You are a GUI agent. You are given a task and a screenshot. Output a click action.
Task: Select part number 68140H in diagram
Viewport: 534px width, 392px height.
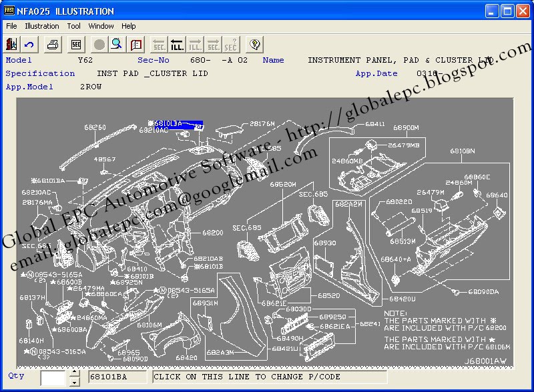pyautogui.click(x=31, y=341)
